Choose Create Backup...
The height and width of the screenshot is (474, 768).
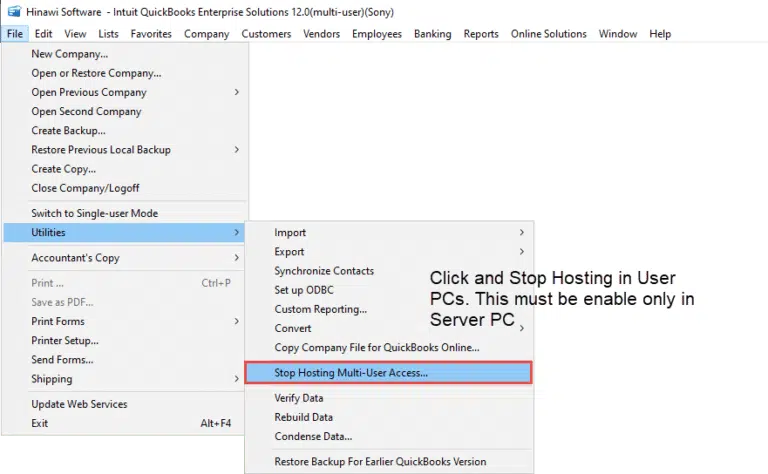click(124, 130)
